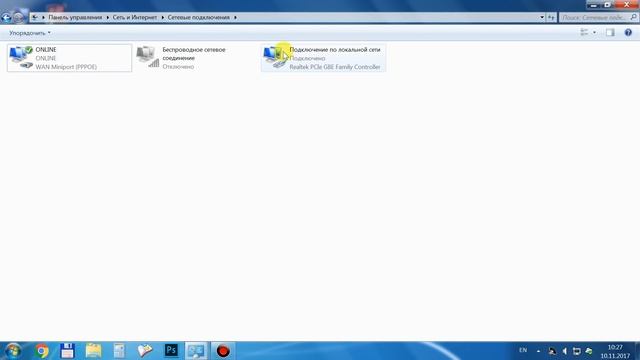Click Подключение по локальной сети label
640x360 pixels.
pyautogui.click(x=335, y=49)
